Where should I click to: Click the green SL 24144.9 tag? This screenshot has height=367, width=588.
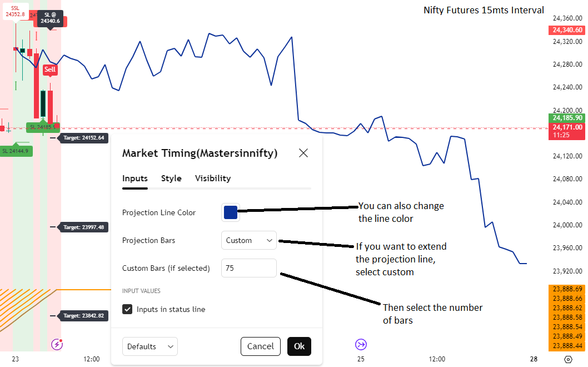[x=16, y=151]
